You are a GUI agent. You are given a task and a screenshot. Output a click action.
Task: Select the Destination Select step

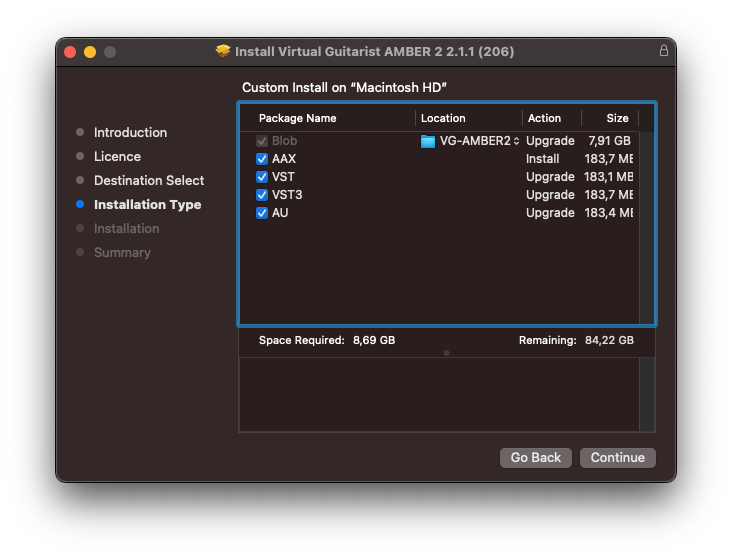click(x=149, y=181)
